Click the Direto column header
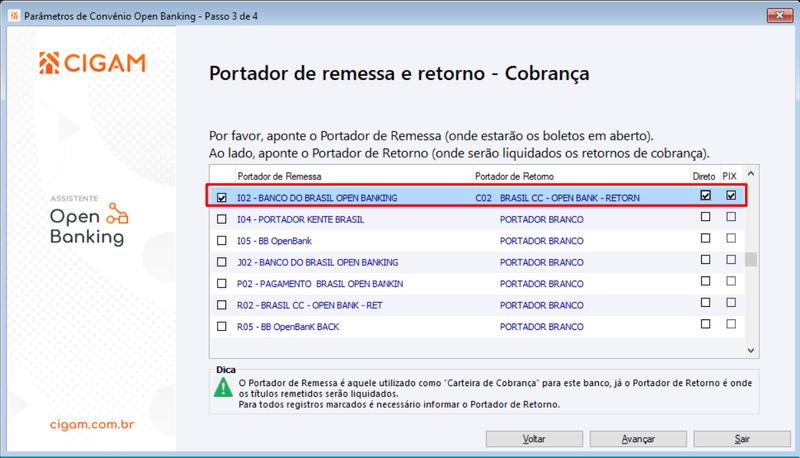800x458 pixels. [704, 176]
